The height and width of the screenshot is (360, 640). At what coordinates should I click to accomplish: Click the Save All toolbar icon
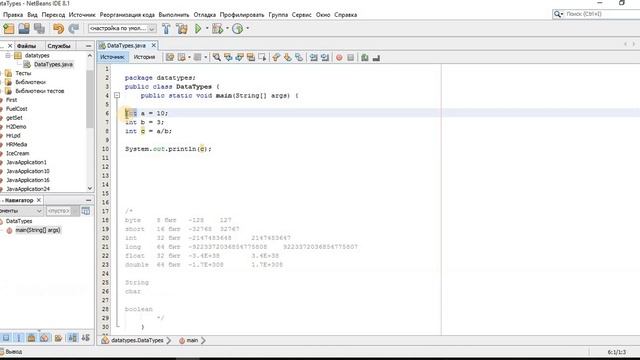[40, 29]
